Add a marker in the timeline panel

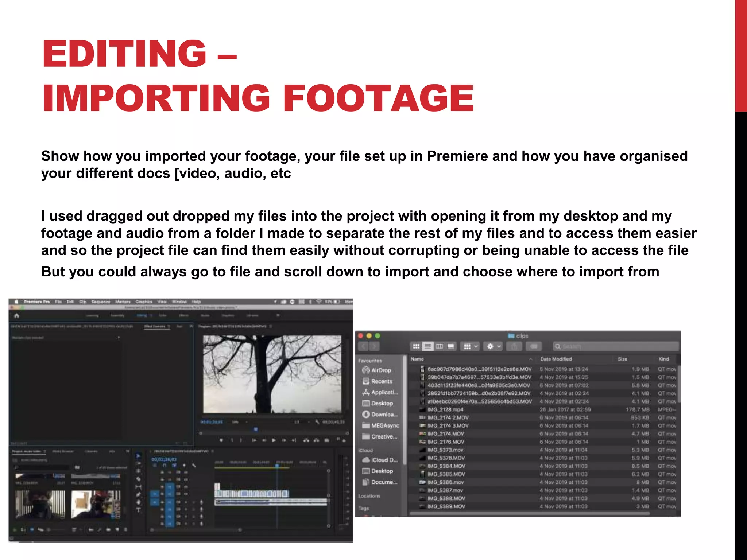point(184,466)
